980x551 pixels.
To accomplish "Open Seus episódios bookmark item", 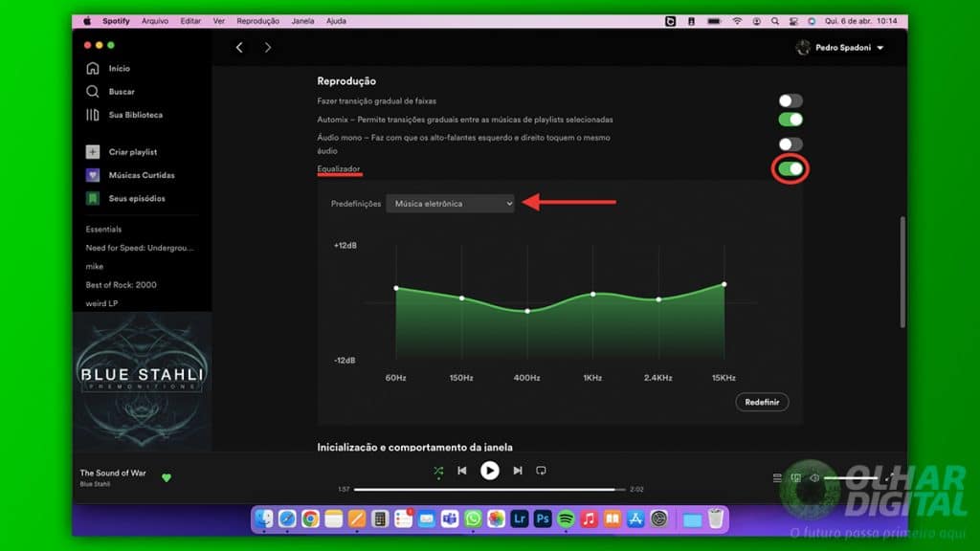I will pos(125,199).
